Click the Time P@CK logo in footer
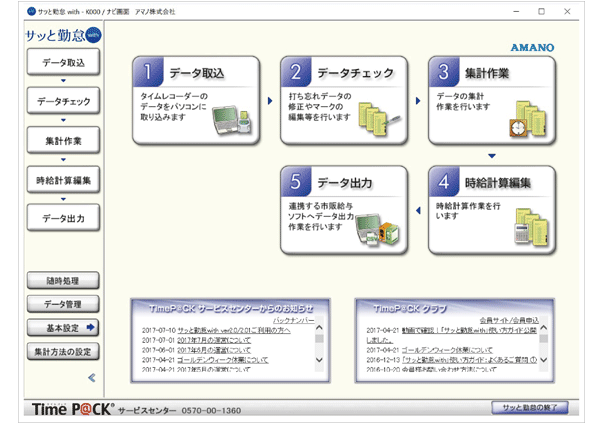Screen dimensions: 600x425 click(x=73, y=409)
